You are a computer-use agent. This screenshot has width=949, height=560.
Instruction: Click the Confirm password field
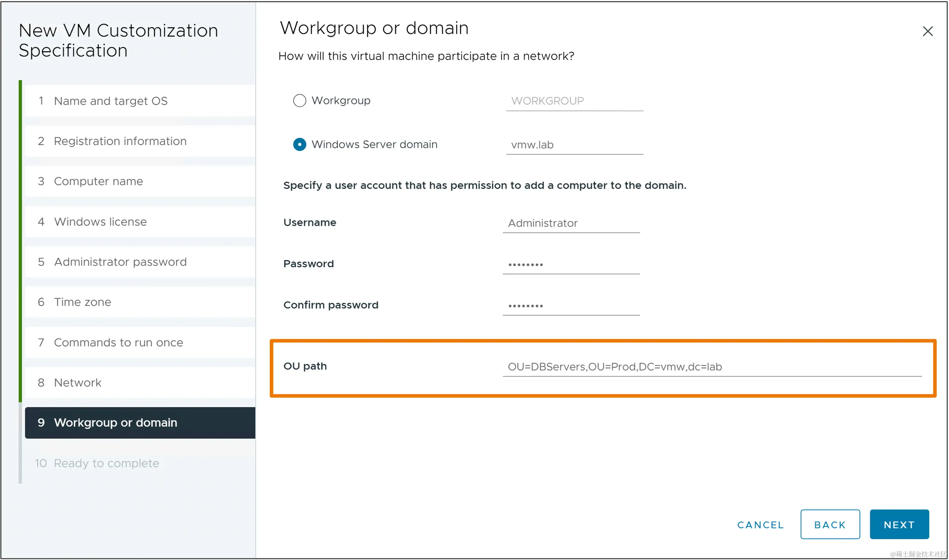[571, 306]
